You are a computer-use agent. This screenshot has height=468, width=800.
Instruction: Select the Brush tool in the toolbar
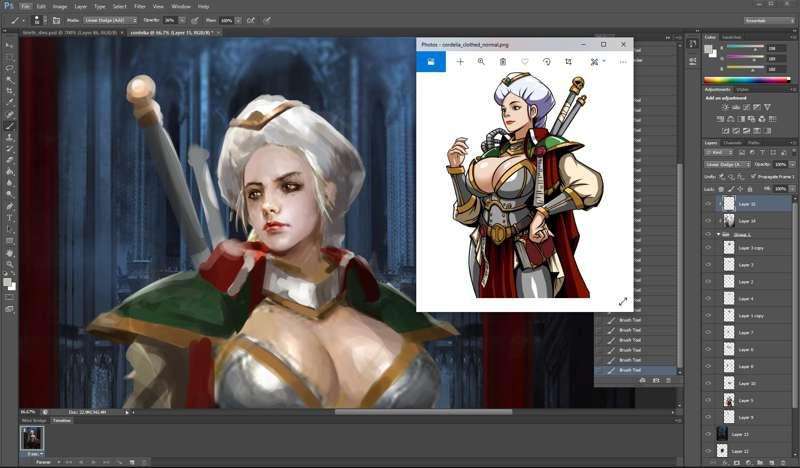(x=9, y=126)
